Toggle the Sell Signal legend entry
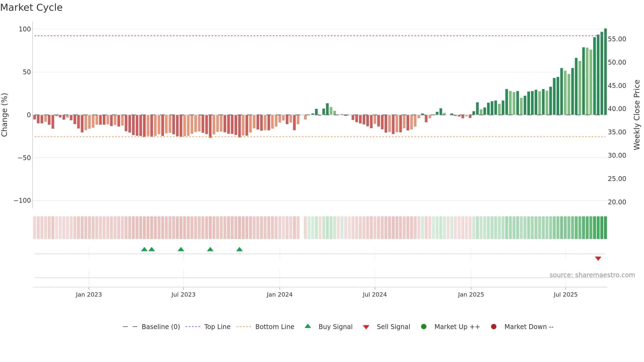The image size is (644, 362). (x=386, y=327)
